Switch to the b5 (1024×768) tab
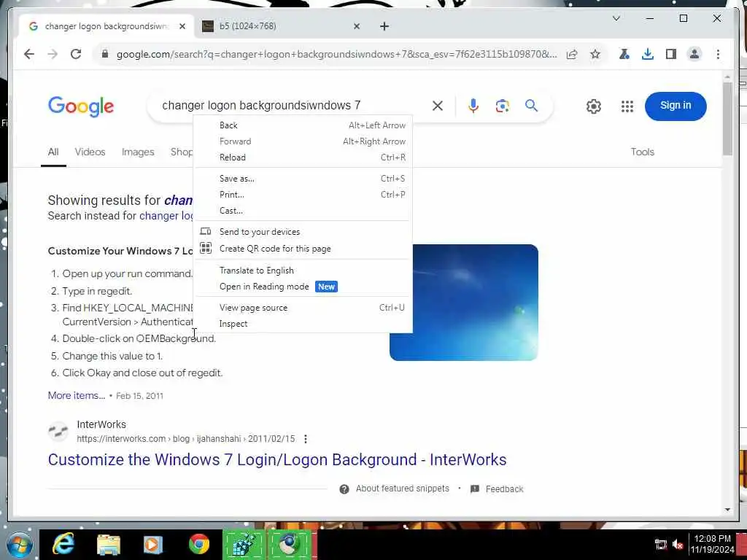 (x=281, y=26)
